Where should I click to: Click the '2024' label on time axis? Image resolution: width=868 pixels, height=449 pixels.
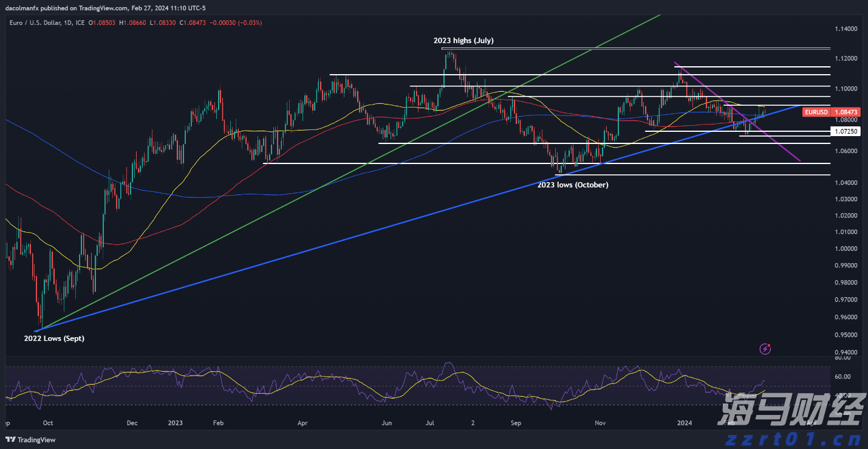685,423
